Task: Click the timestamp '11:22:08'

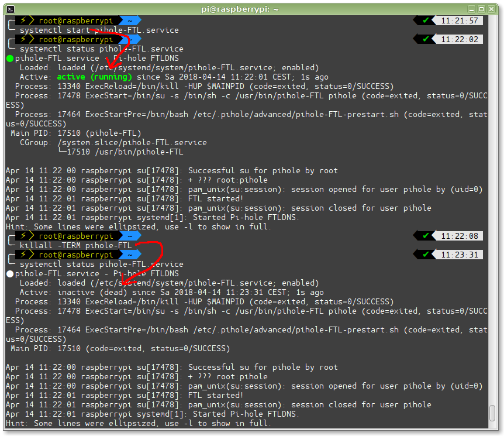Action: point(460,236)
